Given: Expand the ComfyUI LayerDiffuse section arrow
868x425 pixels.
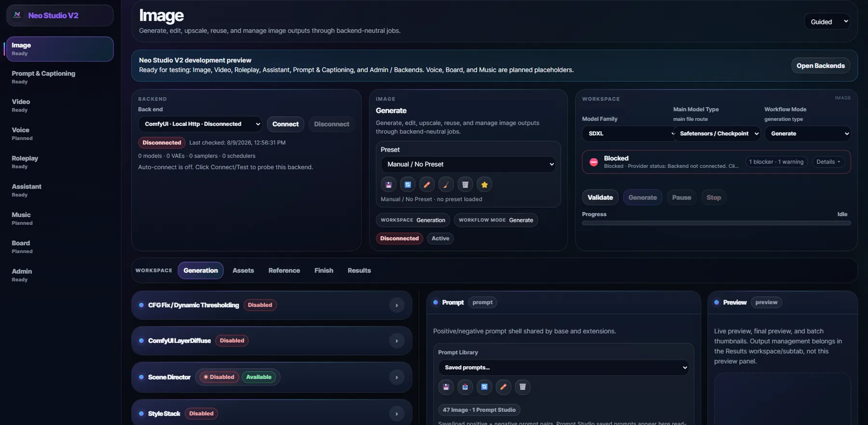Looking at the screenshot, I should point(396,341).
